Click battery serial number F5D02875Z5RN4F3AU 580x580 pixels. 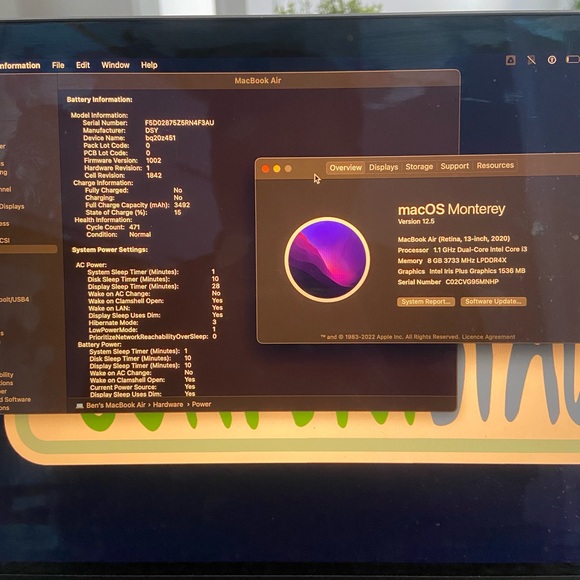pos(179,123)
